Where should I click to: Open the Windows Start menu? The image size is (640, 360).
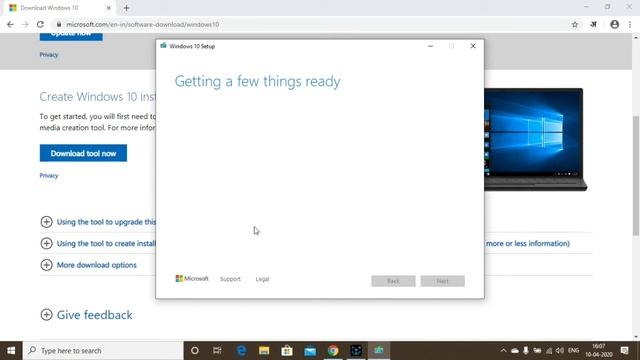pos(11,351)
